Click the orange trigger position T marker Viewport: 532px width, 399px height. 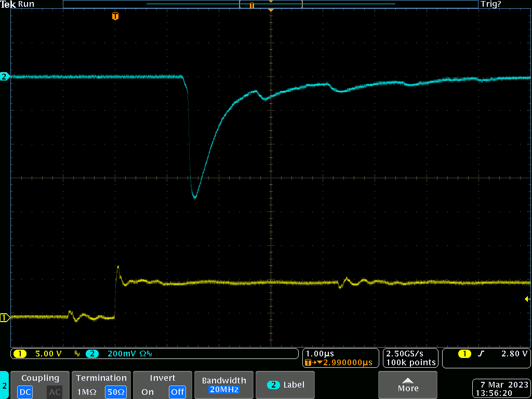[x=115, y=17]
